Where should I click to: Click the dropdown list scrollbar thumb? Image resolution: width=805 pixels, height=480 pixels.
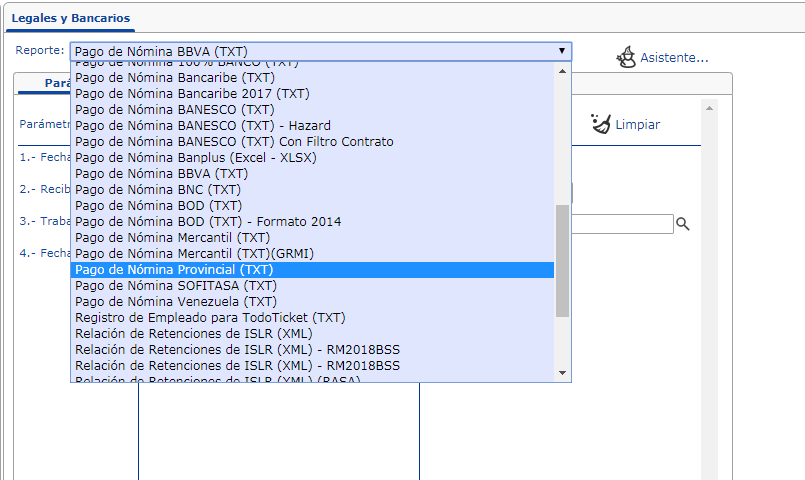click(562, 261)
